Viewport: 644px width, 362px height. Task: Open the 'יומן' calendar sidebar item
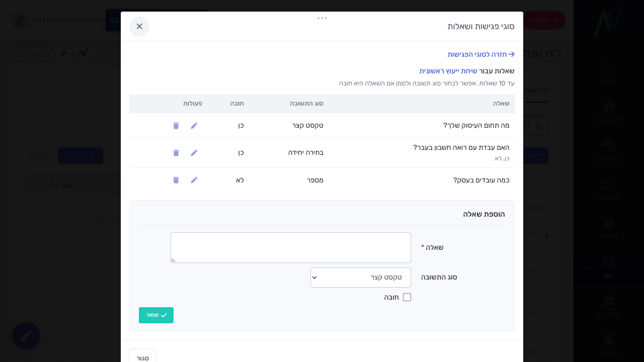coord(609,267)
